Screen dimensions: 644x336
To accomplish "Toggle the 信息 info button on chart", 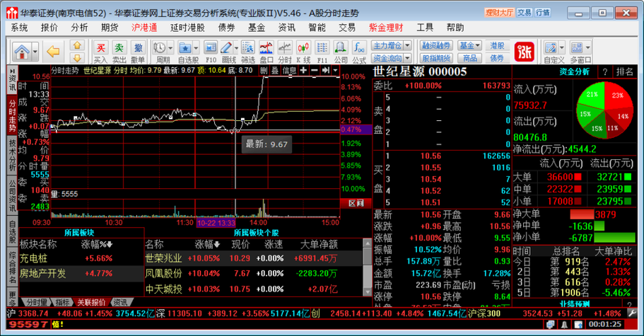I will coord(289,71).
